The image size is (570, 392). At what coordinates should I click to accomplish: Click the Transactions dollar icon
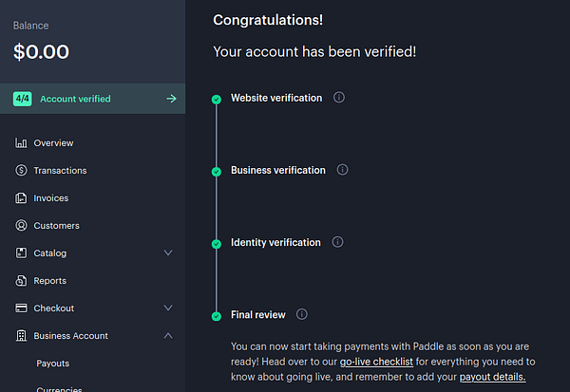[21, 171]
